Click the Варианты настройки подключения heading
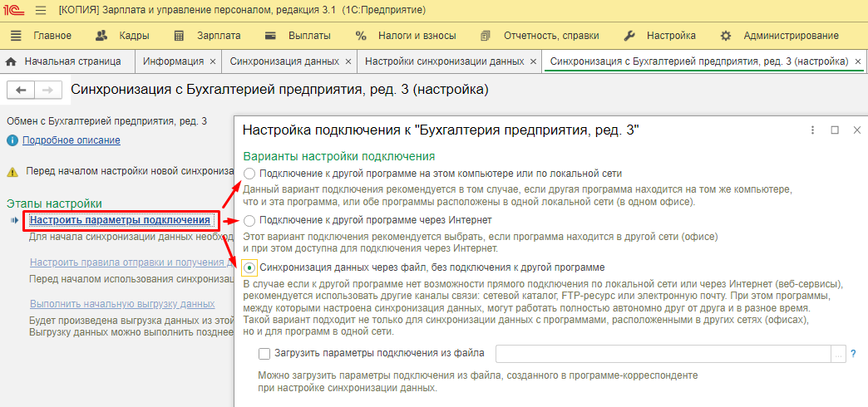The width and height of the screenshot is (868, 407). point(338,156)
